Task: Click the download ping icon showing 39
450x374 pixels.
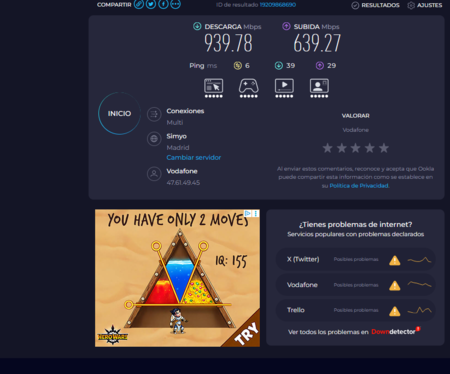Action: 279,66
